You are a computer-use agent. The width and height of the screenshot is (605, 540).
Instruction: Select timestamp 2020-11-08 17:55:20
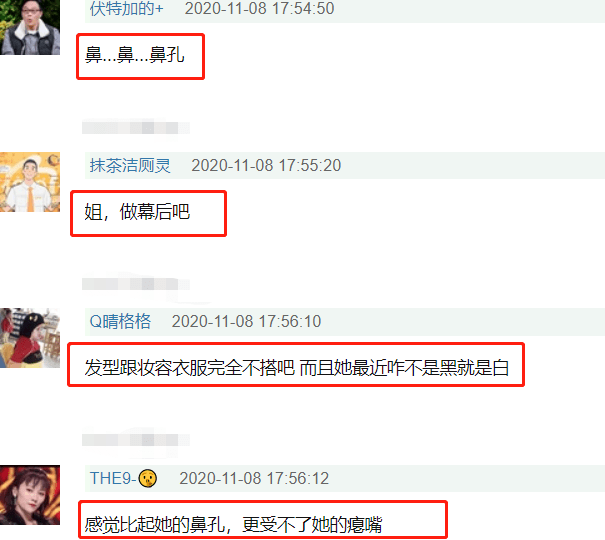click(266, 165)
